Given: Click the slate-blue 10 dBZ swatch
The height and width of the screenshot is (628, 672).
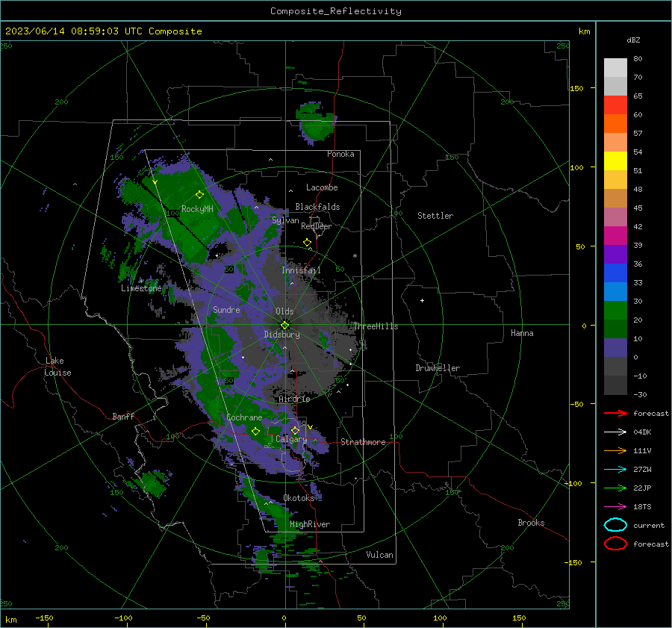Looking at the screenshot, I should (615, 348).
